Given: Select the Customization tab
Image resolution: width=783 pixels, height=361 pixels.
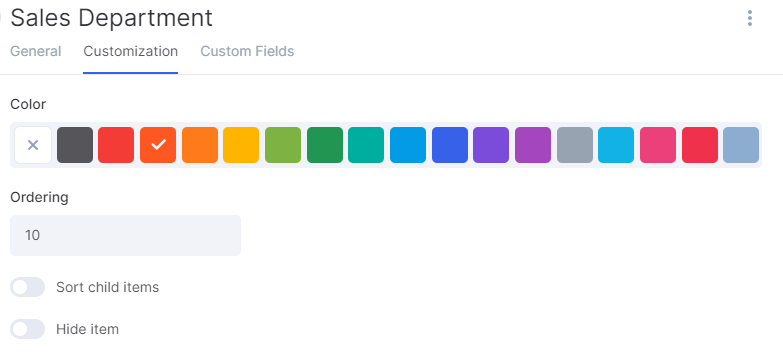Looking at the screenshot, I should [130, 51].
